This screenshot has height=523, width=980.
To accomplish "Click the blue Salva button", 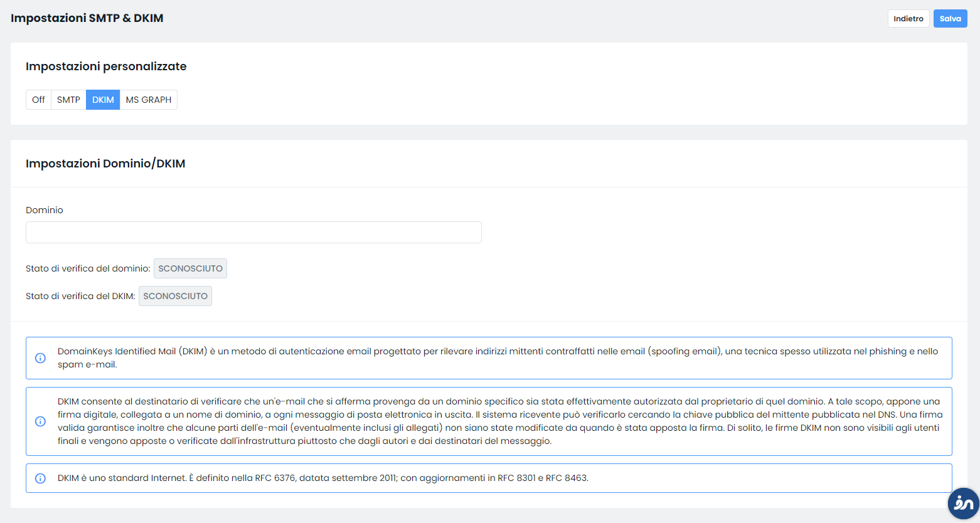I will (950, 18).
